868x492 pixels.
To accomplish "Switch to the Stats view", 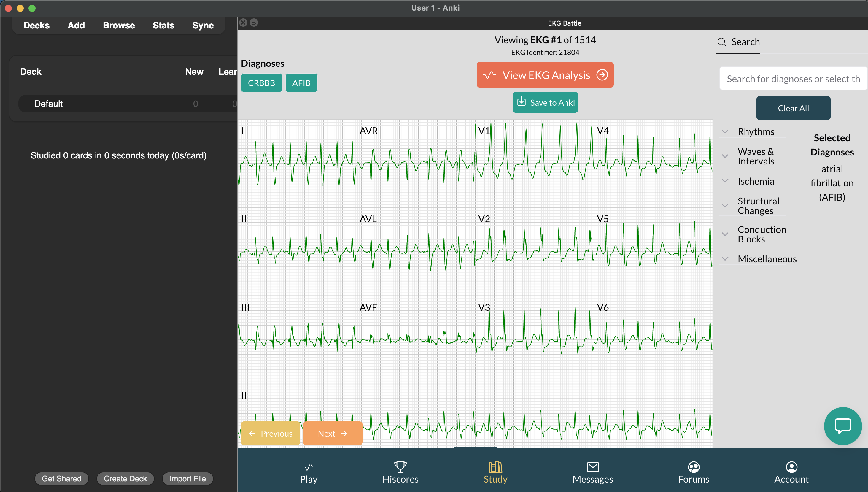I will (x=163, y=25).
